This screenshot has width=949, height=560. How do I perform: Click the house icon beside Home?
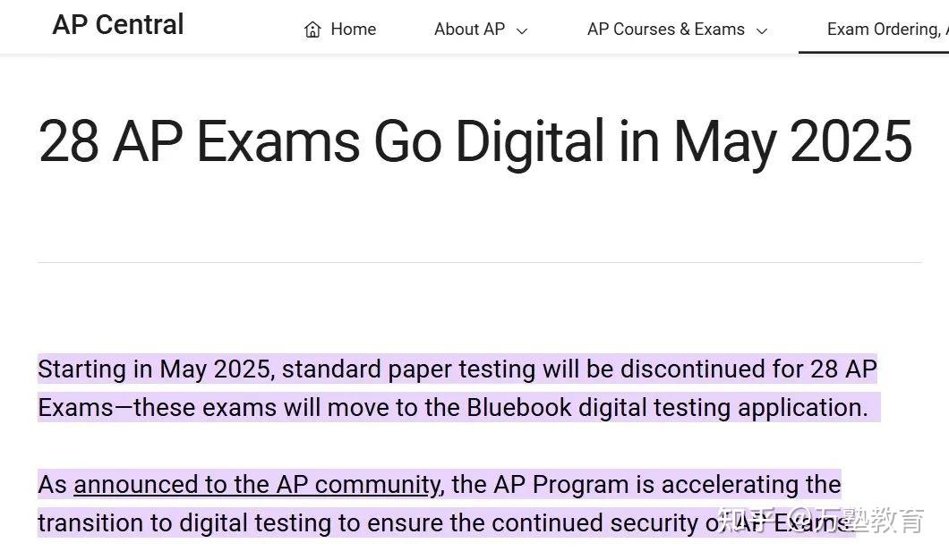coord(312,30)
